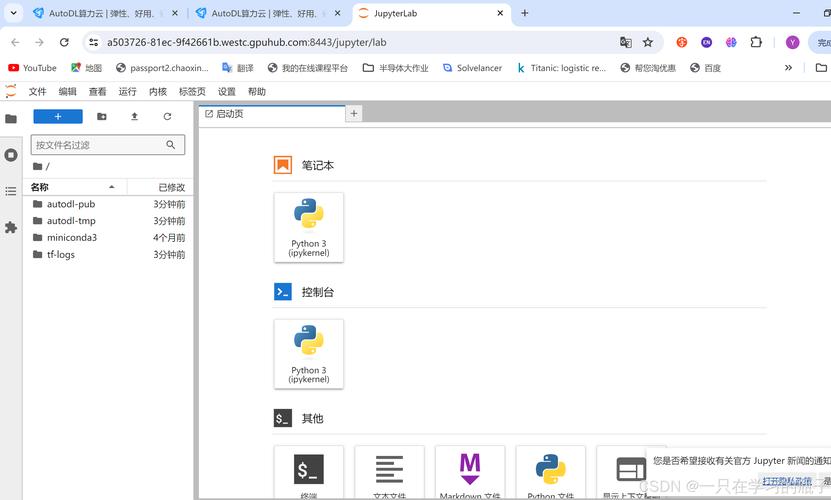Open the Titanic logistic regression bookmark
This screenshot has height=500, width=831.
tap(561, 68)
